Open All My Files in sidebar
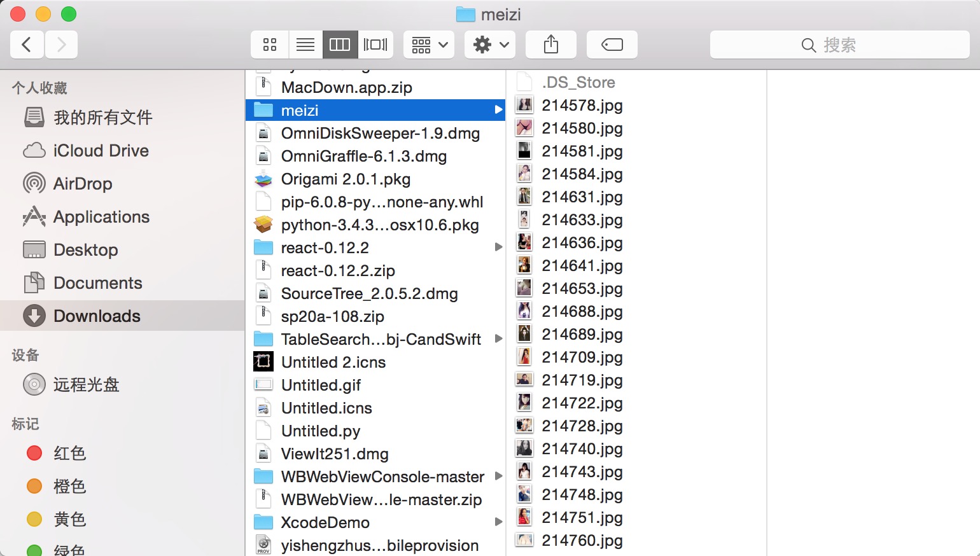 [122, 118]
